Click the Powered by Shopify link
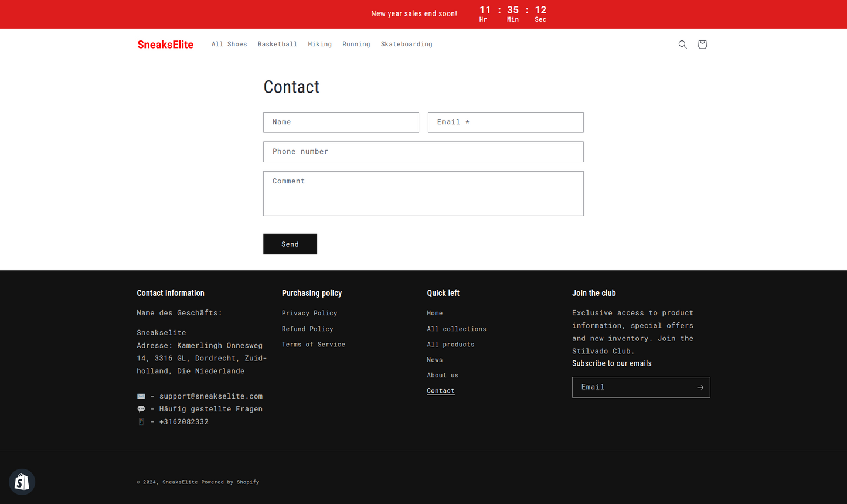The width and height of the screenshot is (847, 504). coord(230,482)
